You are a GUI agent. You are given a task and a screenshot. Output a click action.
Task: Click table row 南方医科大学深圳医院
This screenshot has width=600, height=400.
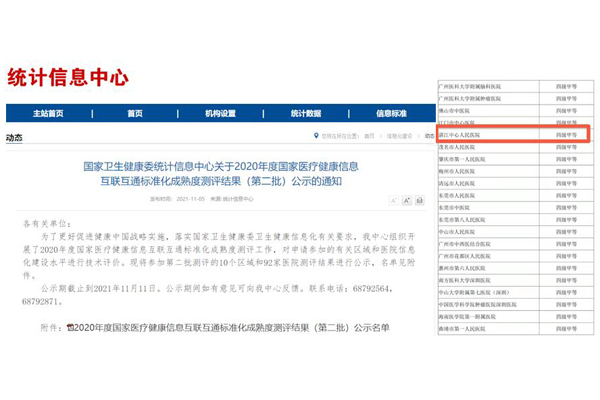point(516,280)
